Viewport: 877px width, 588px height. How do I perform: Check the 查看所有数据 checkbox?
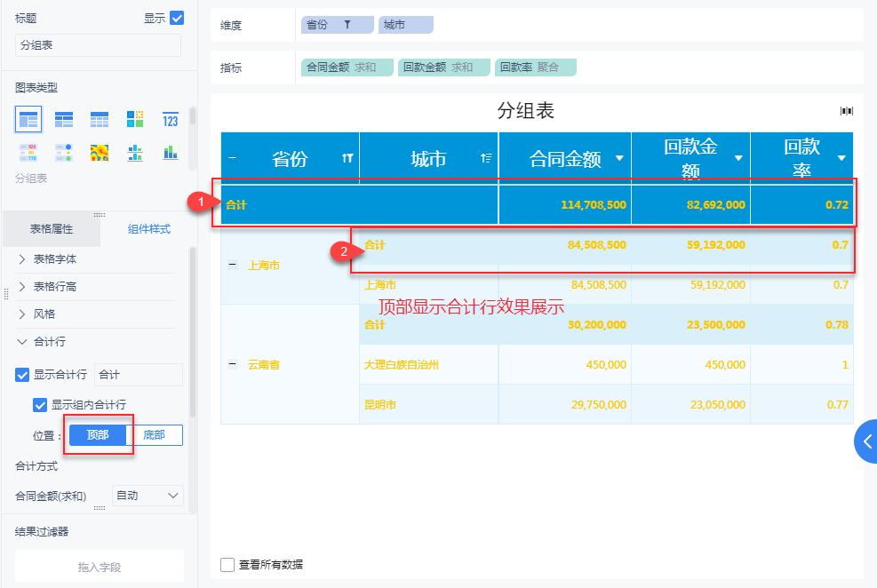(227, 565)
